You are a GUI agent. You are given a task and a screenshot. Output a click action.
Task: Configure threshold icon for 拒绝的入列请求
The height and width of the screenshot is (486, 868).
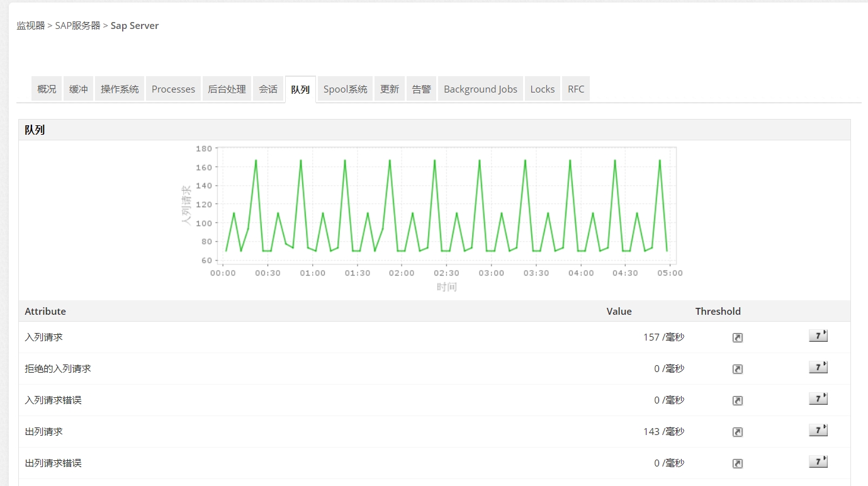[x=737, y=369]
